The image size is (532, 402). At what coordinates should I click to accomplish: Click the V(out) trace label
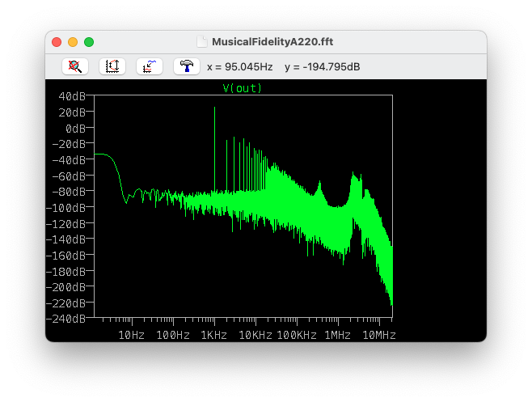(x=243, y=88)
